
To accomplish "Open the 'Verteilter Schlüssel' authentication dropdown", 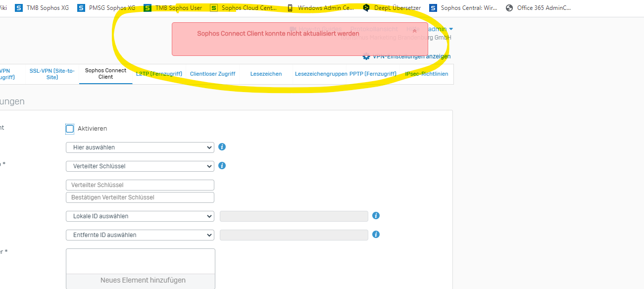I will (140, 166).
